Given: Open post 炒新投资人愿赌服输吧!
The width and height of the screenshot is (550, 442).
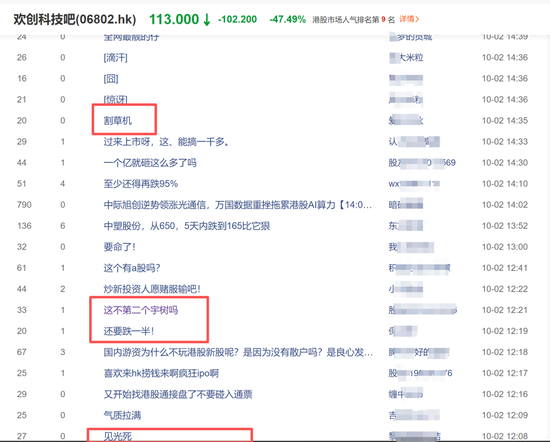Looking at the screenshot, I should tap(152, 289).
